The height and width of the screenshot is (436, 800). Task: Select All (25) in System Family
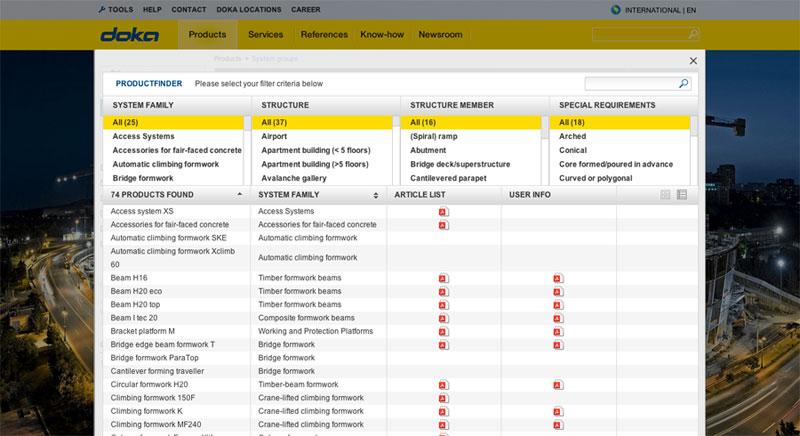coord(173,122)
